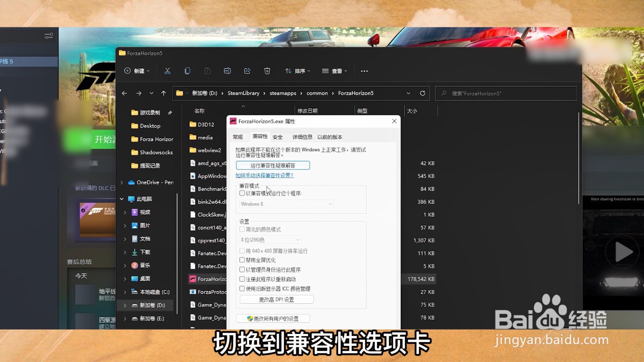Viewport: 644px width, 362px height.
Task: Close the ForzaHorizon5.exe properties dialog
Action: pos(394,121)
